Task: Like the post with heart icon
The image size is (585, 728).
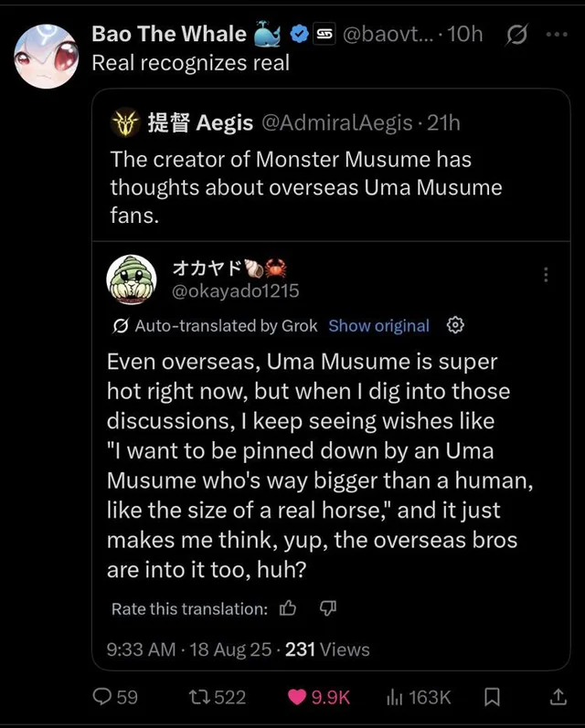Action: click(x=297, y=697)
